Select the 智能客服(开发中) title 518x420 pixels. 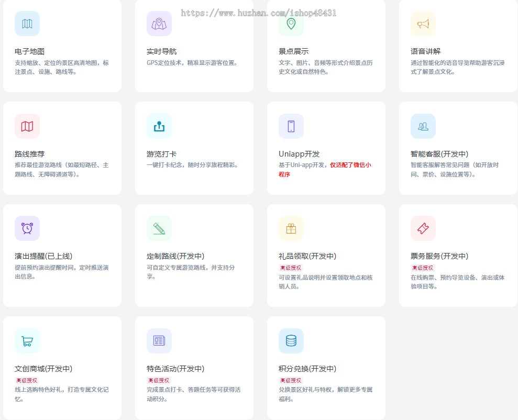(x=439, y=154)
